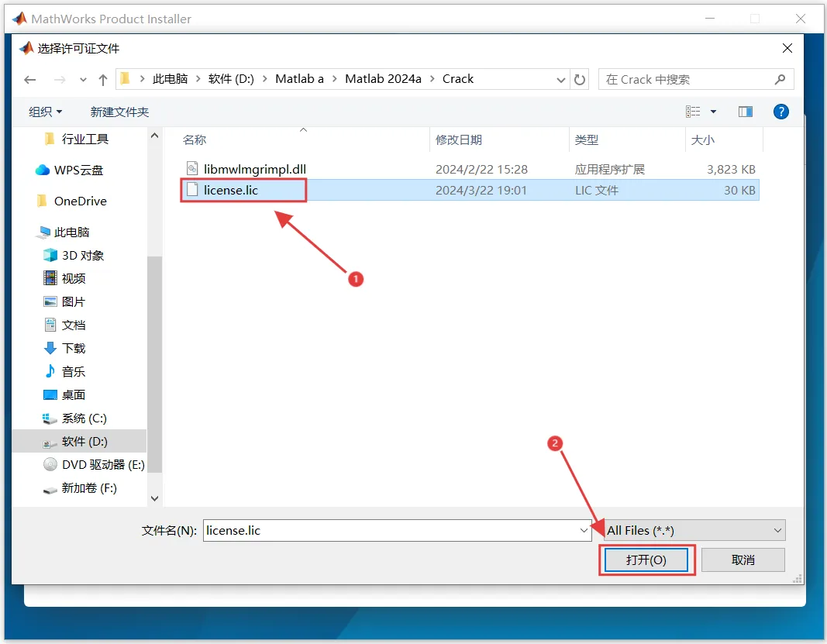Click the 打开(O) button

(646, 560)
